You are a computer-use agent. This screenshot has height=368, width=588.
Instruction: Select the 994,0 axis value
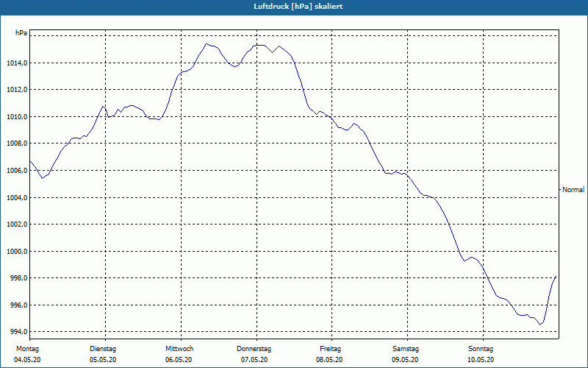pos(18,332)
